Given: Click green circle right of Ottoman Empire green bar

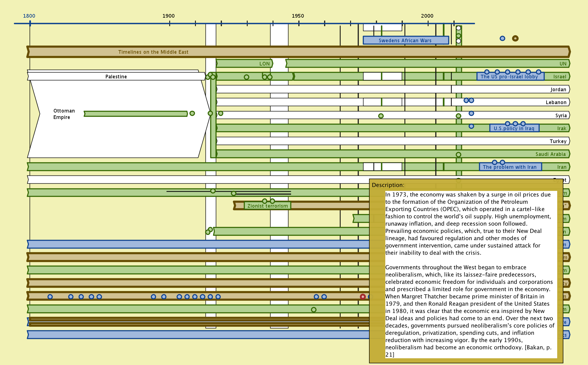Looking at the screenshot, I should 192,113.
